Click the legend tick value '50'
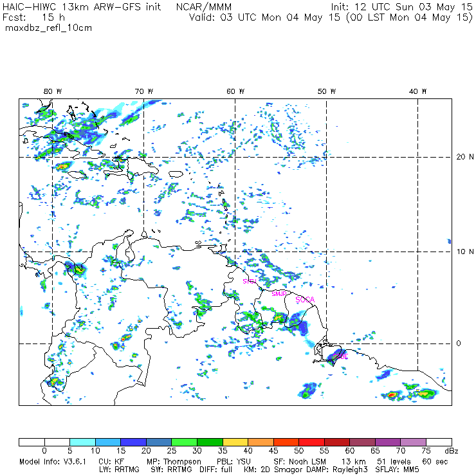Screen dimensions: 476x476 299,452
